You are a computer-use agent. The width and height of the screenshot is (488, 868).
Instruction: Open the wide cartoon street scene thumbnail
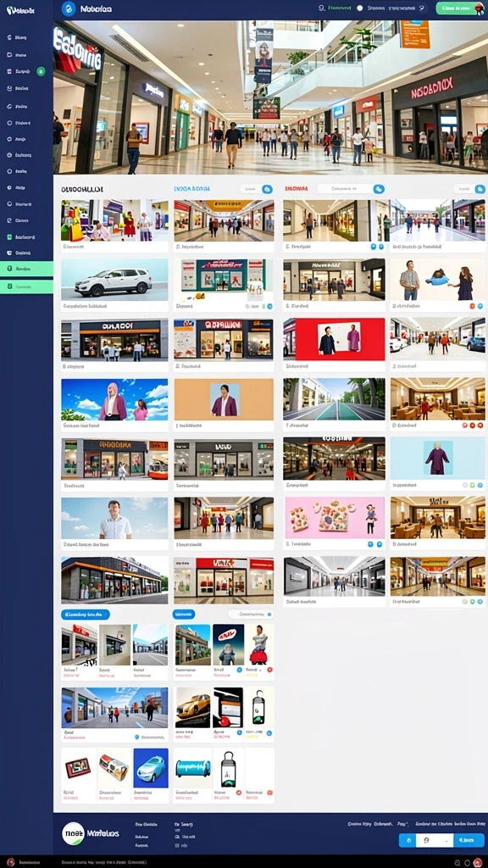pos(114,708)
